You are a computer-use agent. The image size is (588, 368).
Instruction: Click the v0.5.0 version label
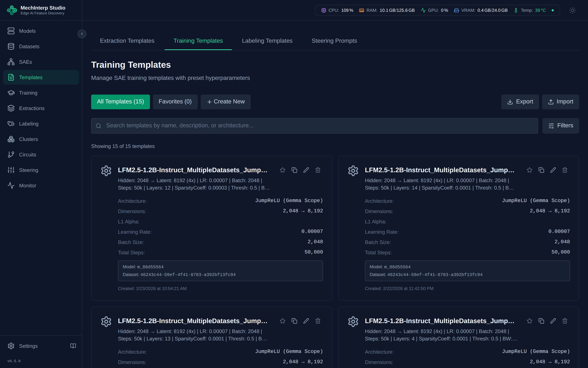click(x=14, y=361)
